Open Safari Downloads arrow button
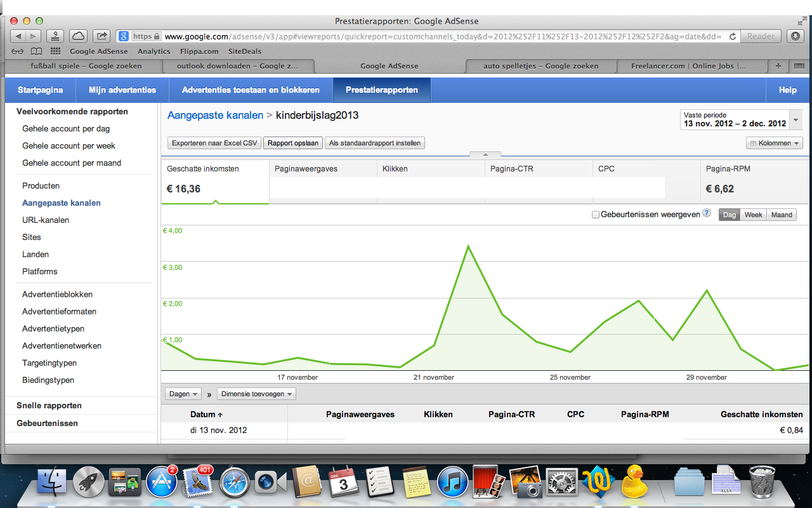This screenshot has height=508, width=812. pos(796,36)
